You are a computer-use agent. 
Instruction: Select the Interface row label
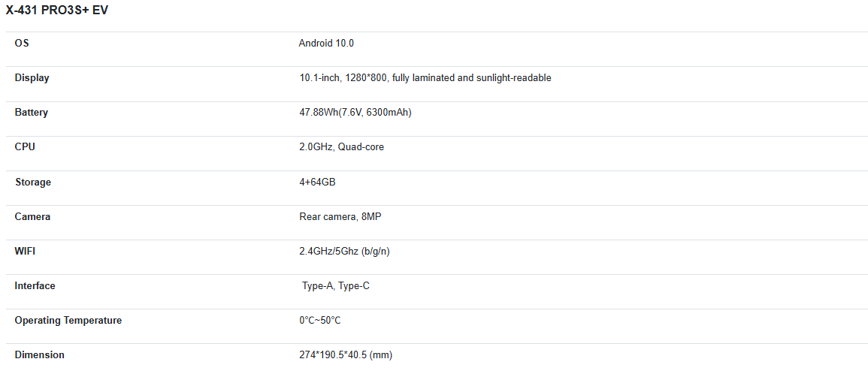coord(35,286)
